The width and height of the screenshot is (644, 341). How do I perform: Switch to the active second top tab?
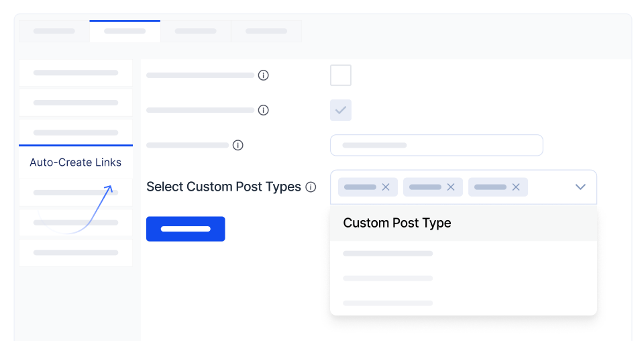tap(125, 31)
